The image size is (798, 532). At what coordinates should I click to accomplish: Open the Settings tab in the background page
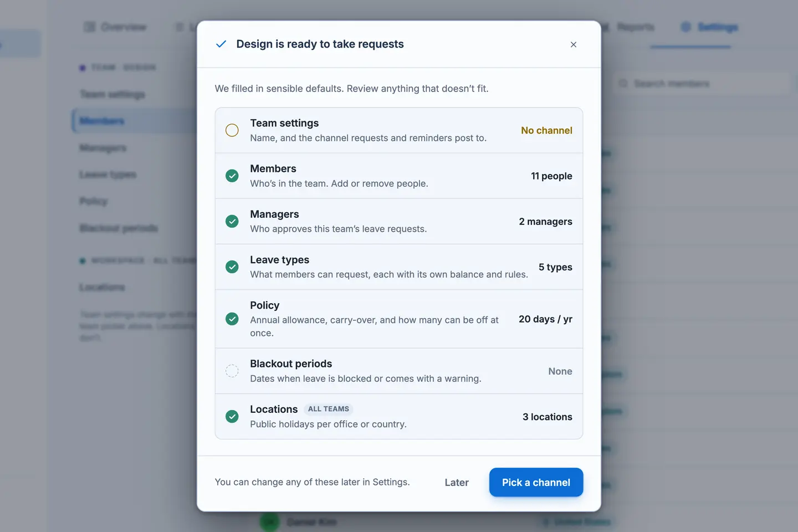point(710,27)
